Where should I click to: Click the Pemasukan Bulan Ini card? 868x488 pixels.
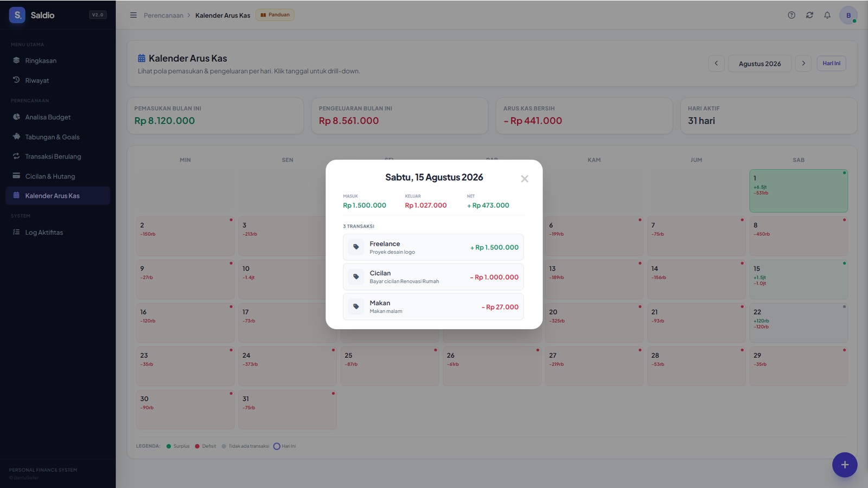(215, 116)
